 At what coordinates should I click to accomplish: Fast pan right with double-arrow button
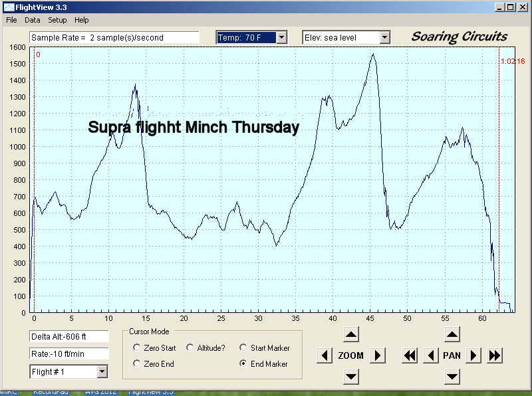pyautogui.click(x=495, y=355)
